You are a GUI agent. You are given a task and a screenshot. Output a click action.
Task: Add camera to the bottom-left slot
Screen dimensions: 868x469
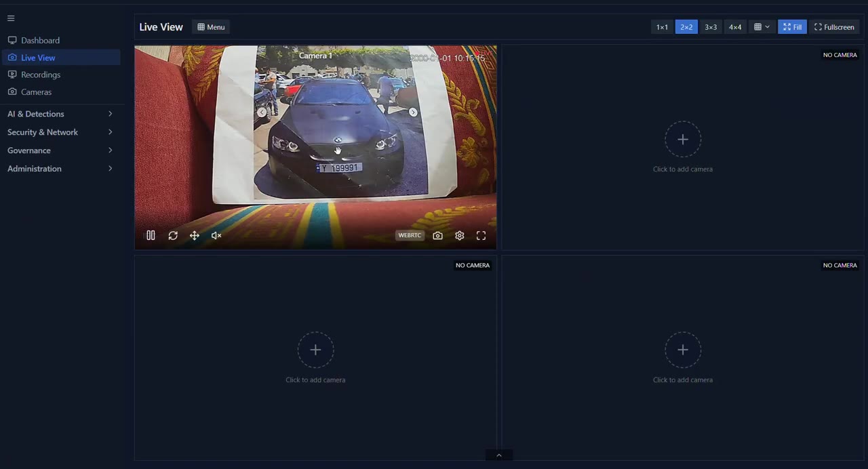point(315,350)
